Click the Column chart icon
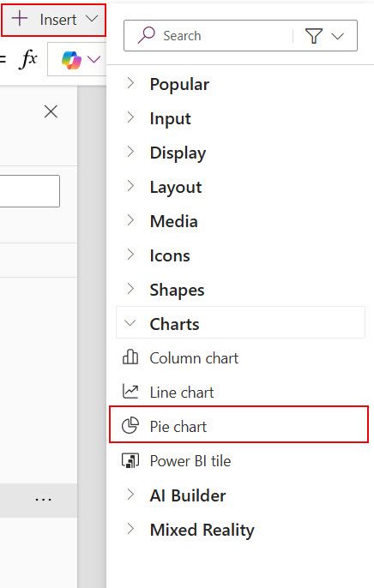 pyautogui.click(x=130, y=357)
